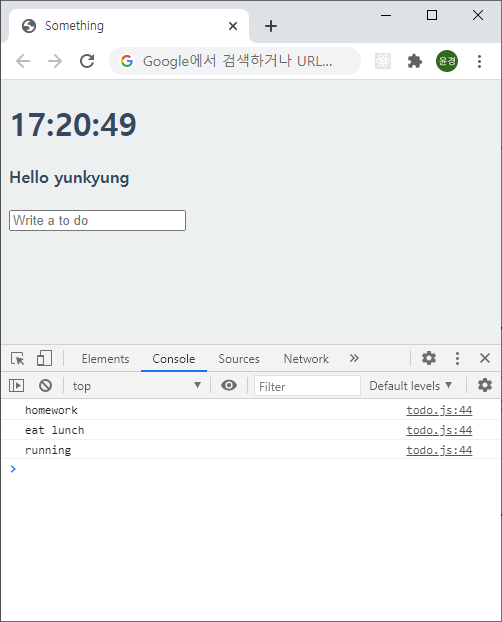
Task: Click the running console message
Action: (48, 450)
